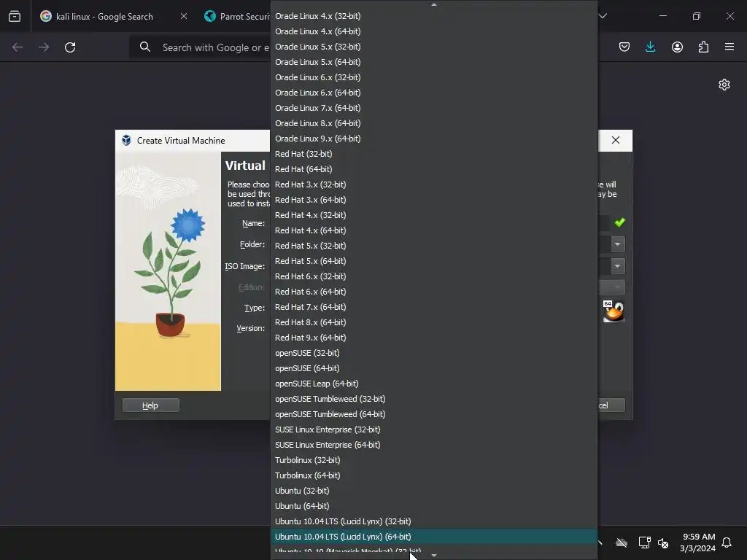Image resolution: width=747 pixels, height=560 pixels.
Task: Choose openSUSE Tumbleweed (32-bit)
Action: (x=433, y=399)
